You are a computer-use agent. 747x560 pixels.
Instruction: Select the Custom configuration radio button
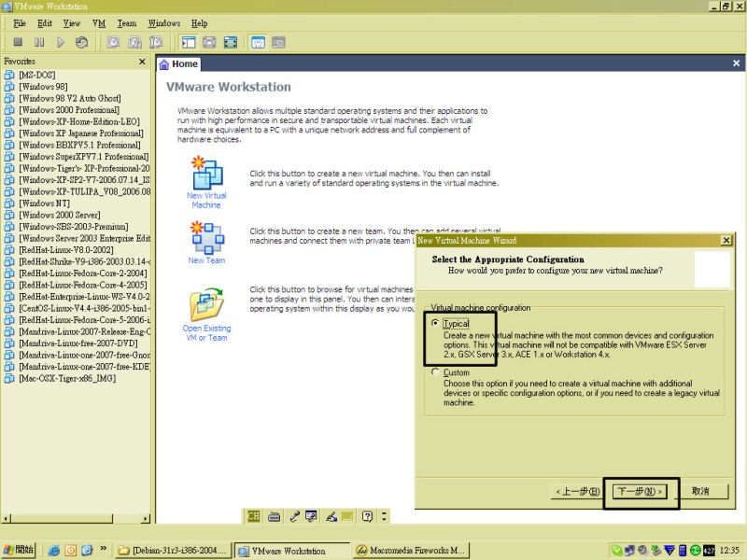click(x=434, y=371)
